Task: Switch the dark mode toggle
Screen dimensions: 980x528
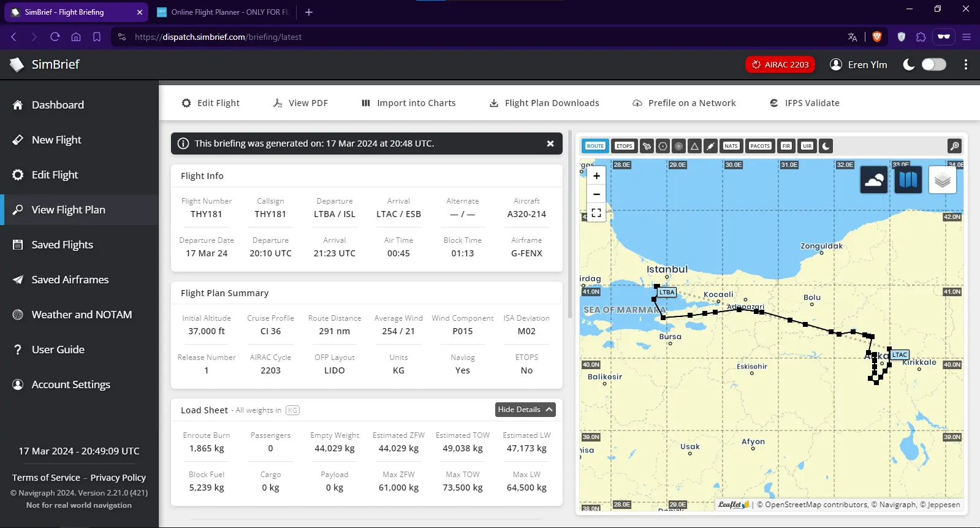Action: click(x=933, y=64)
